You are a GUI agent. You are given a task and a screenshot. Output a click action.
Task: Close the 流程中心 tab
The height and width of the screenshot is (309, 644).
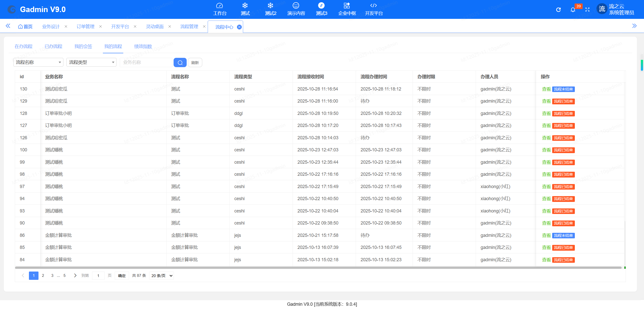click(239, 27)
